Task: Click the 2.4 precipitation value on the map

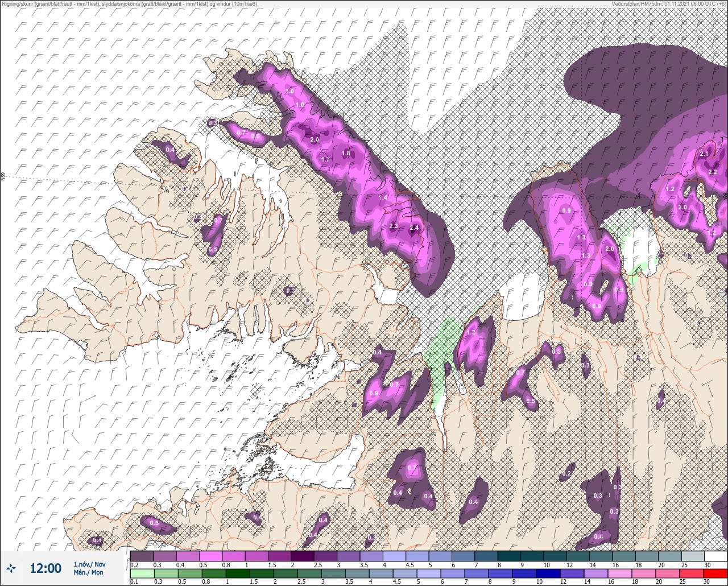Action: (x=414, y=228)
